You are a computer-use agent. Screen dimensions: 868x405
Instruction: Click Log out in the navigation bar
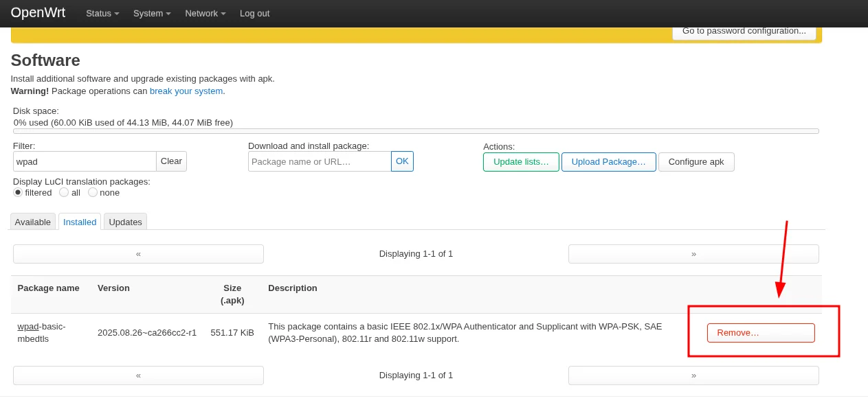[254, 13]
